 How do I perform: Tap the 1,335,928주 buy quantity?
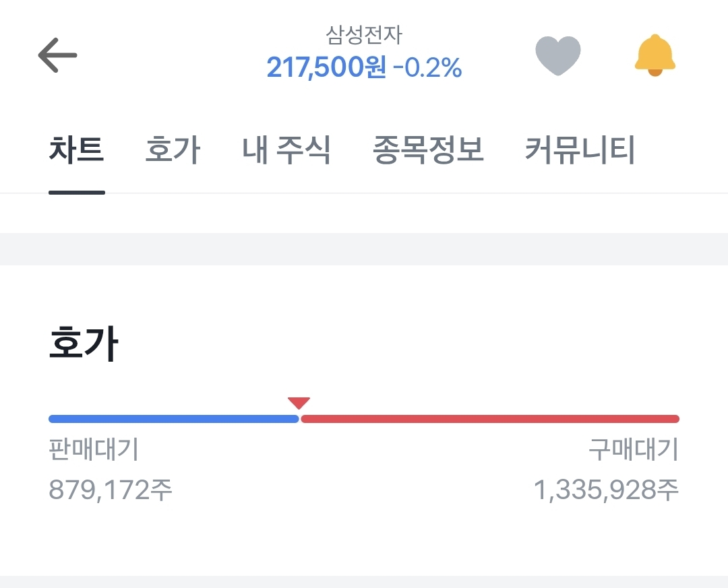(607, 490)
